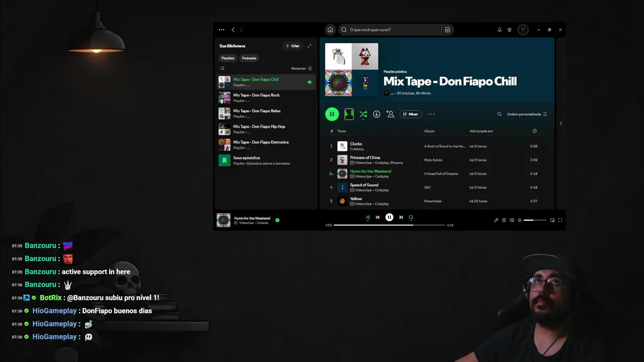Open Seus episódios
This screenshot has height=362, width=644.
pos(266,160)
